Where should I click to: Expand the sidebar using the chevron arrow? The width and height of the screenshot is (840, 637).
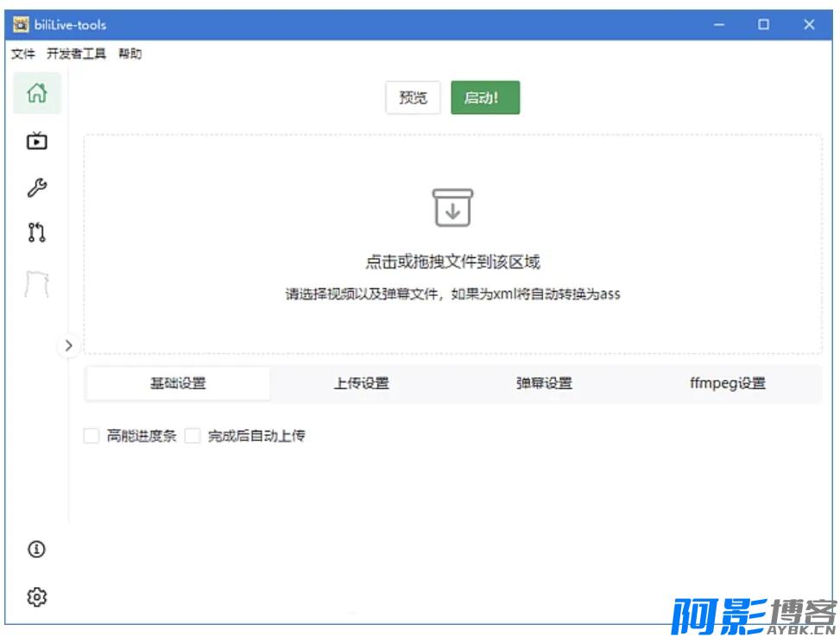pyautogui.click(x=67, y=345)
